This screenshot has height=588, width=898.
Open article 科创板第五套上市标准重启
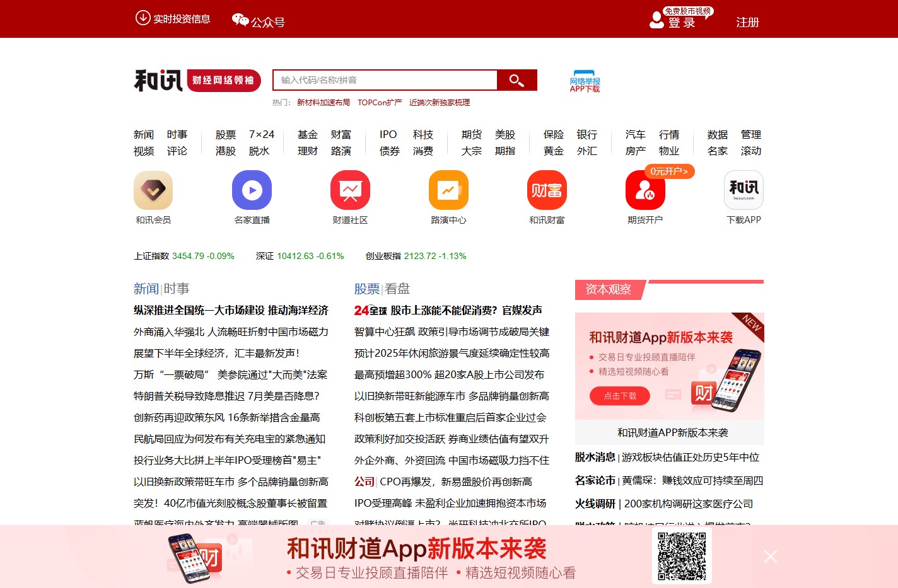[x=450, y=417]
